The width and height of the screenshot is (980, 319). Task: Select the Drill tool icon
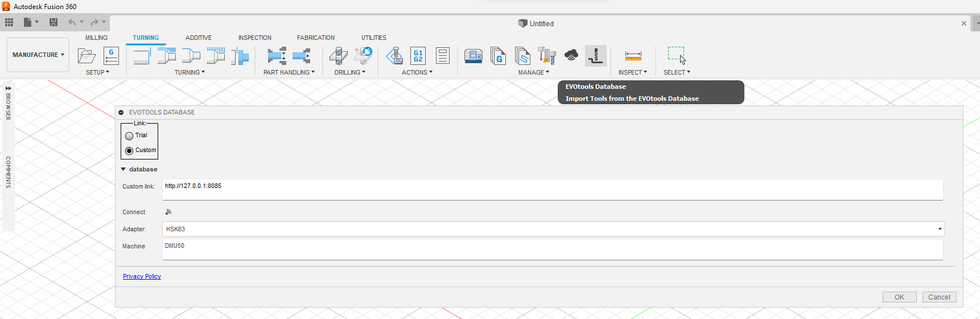338,56
